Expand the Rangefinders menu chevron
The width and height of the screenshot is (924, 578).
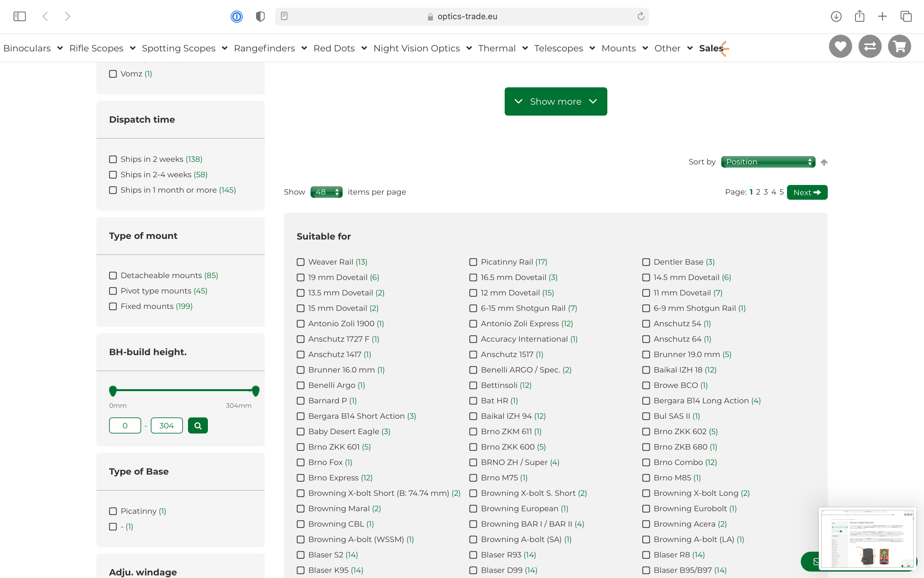pyautogui.click(x=304, y=48)
